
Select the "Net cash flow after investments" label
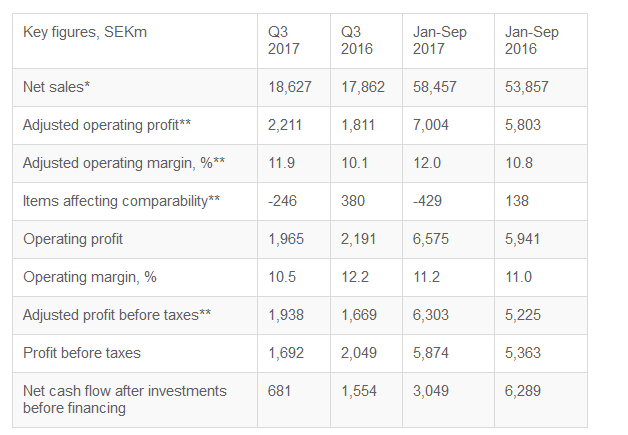pos(124,390)
